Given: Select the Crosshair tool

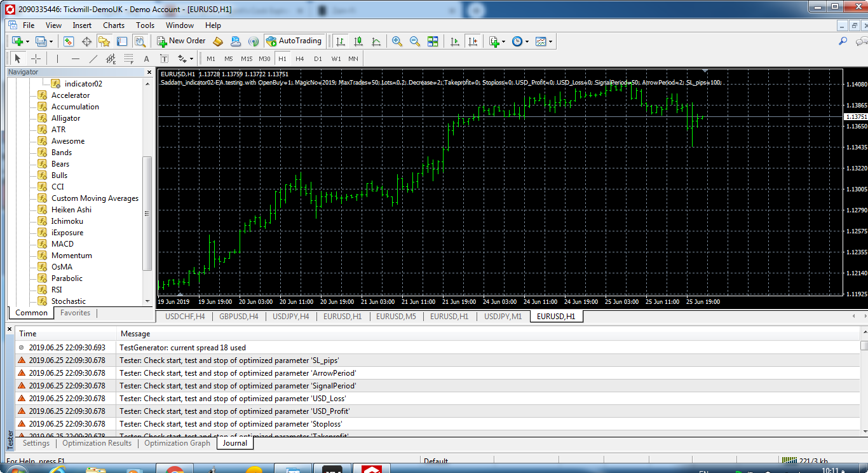Looking at the screenshot, I should (x=36, y=58).
